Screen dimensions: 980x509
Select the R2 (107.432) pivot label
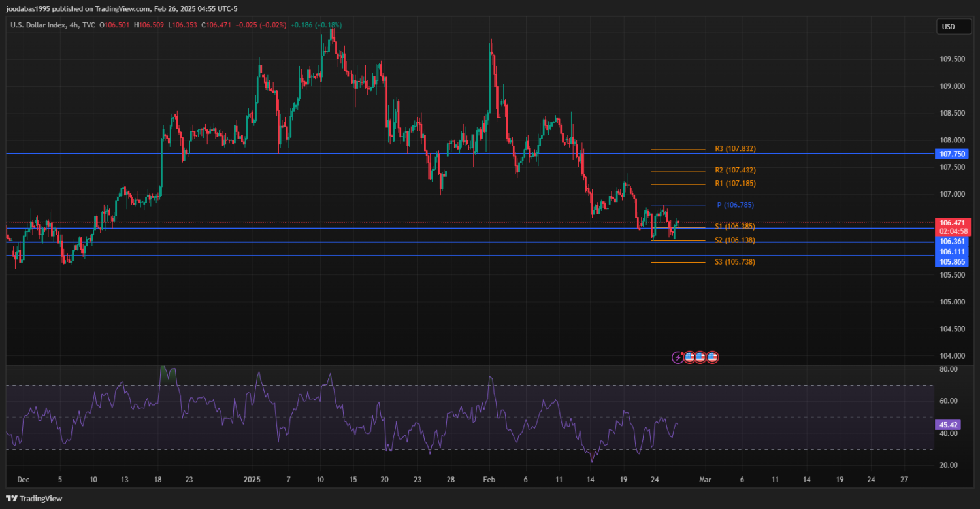click(x=735, y=170)
